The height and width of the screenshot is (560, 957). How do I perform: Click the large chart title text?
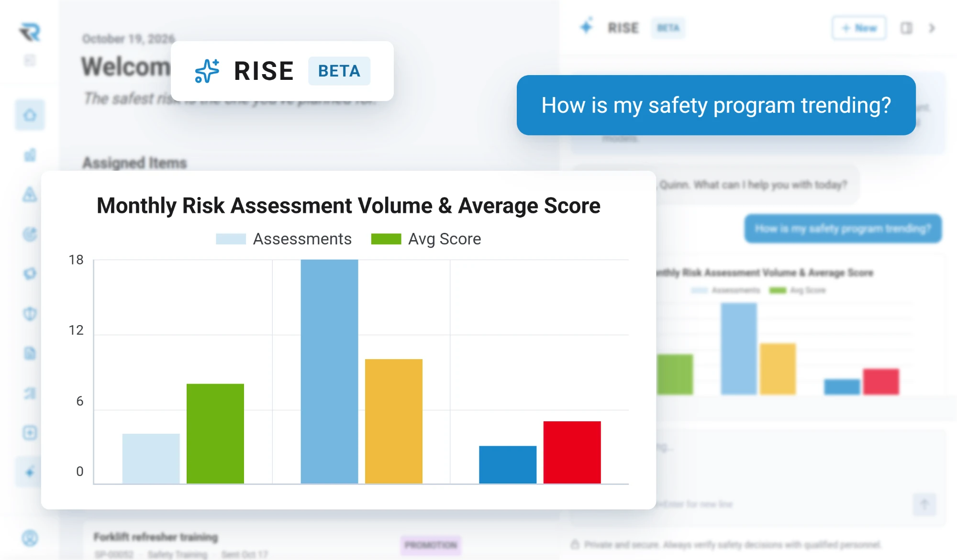(348, 206)
